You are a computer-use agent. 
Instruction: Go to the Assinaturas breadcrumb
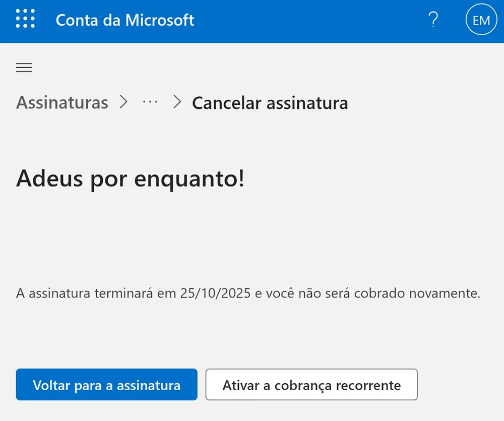[62, 103]
